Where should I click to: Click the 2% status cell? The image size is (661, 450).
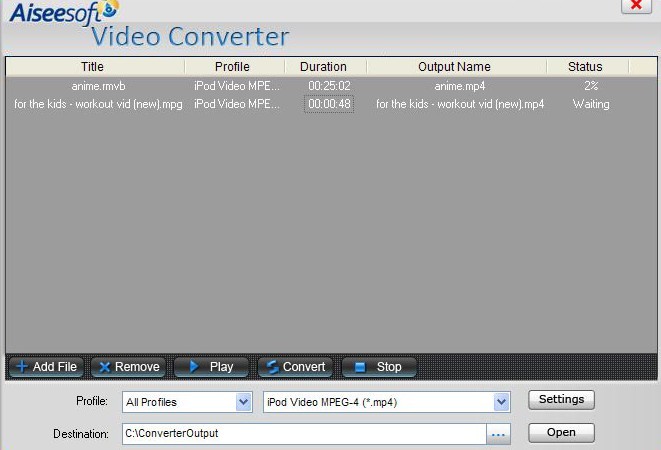click(x=591, y=86)
